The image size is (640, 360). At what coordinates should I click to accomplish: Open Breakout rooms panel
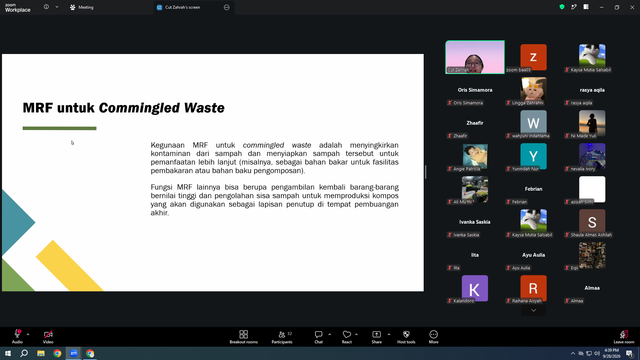point(243,337)
